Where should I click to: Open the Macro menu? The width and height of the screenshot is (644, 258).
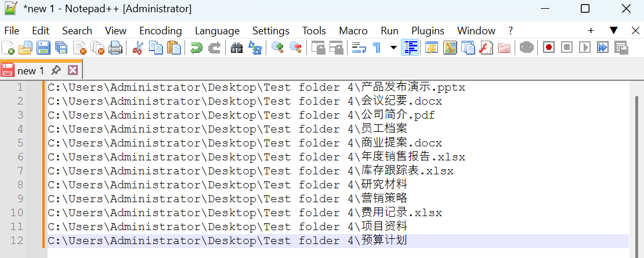(x=353, y=31)
